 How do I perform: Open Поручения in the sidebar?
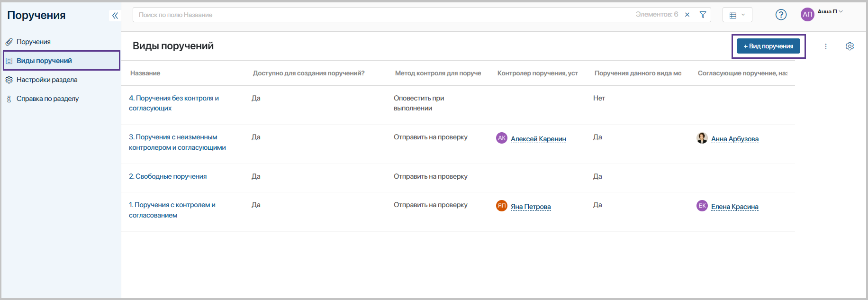pos(34,42)
